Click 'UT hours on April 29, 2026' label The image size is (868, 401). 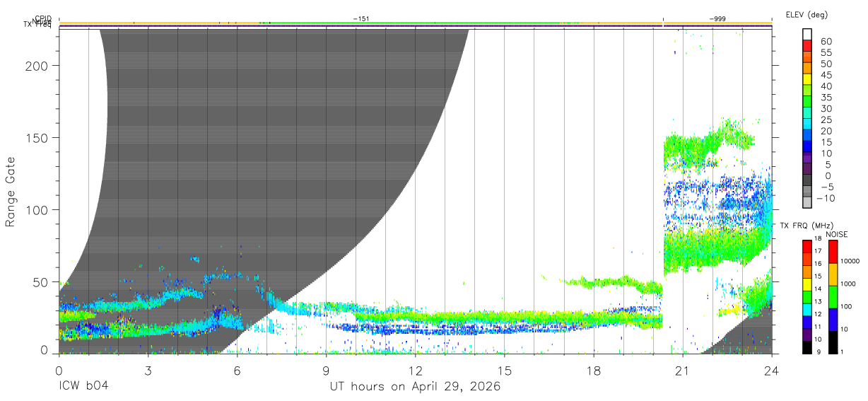click(415, 387)
